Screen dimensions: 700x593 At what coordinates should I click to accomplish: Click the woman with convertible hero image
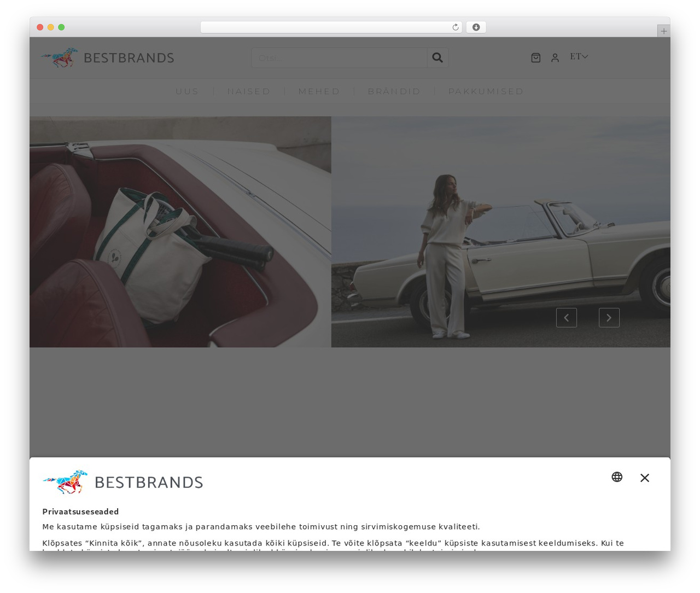501,232
